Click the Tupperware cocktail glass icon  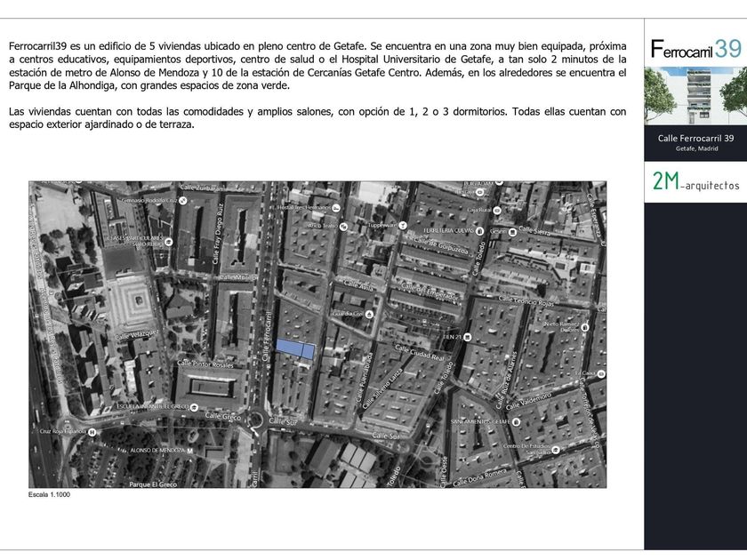pos(403,225)
